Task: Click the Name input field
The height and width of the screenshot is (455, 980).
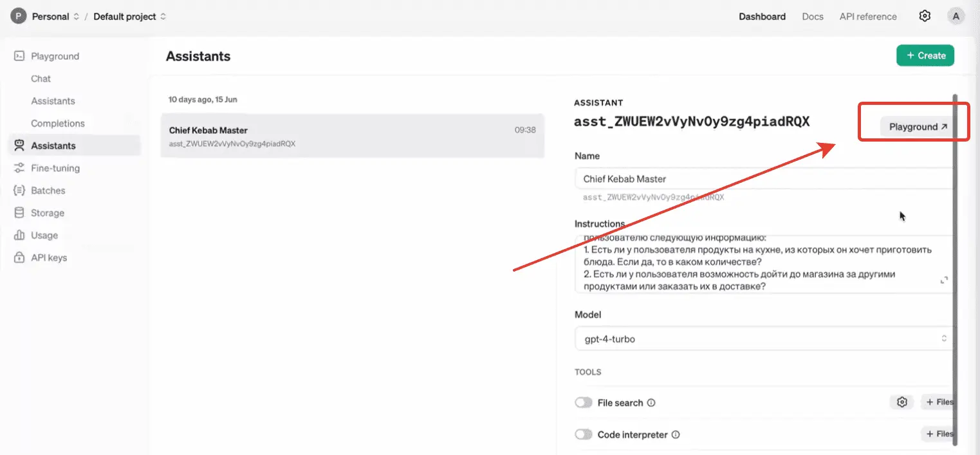Action: point(764,179)
